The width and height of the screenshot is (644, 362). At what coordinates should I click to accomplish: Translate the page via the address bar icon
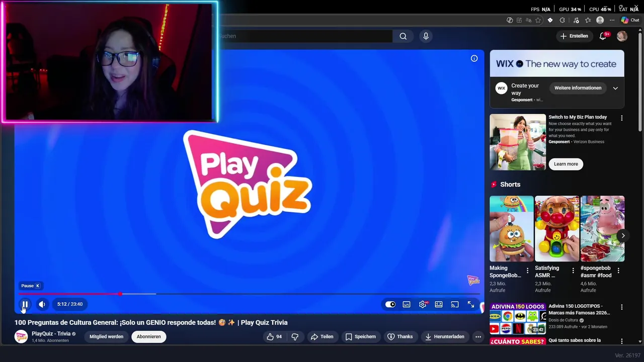529,20
